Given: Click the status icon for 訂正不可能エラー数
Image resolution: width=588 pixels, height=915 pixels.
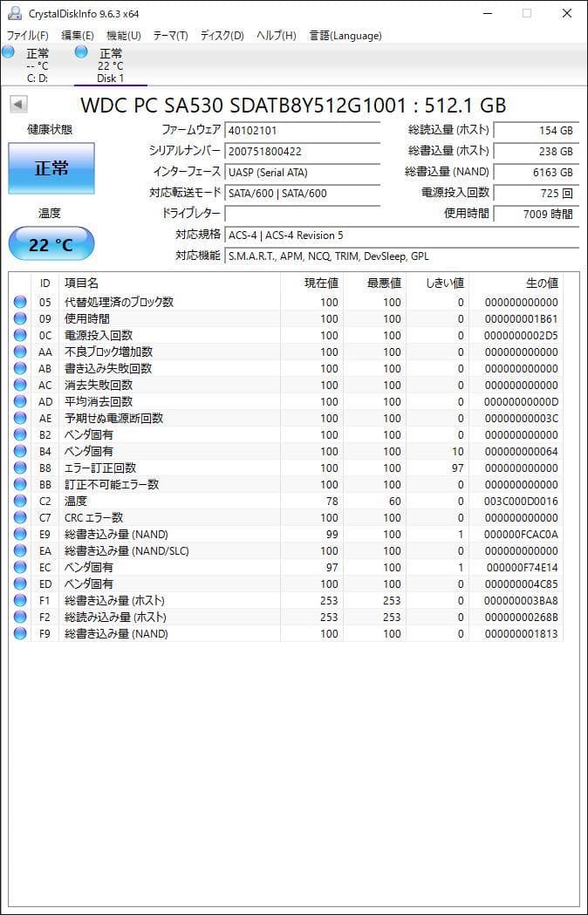Looking at the screenshot, I should pyautogui.click(x=20, y=484).
